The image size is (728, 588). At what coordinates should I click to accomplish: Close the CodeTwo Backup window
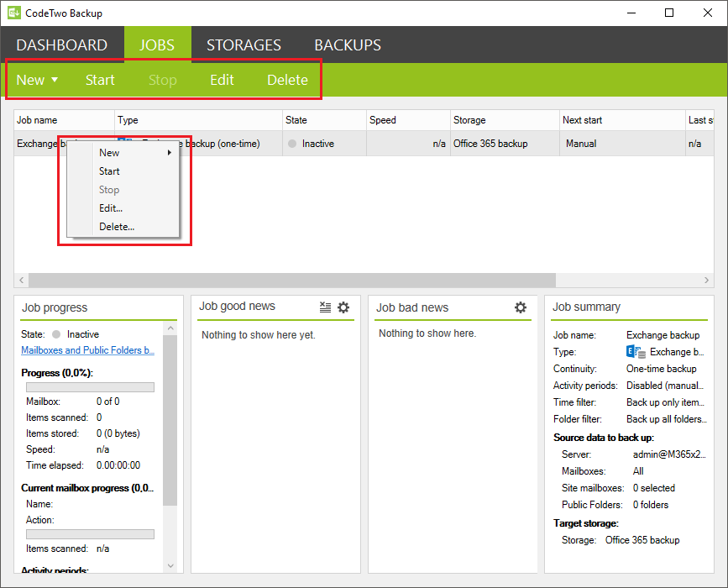(708, 13)
